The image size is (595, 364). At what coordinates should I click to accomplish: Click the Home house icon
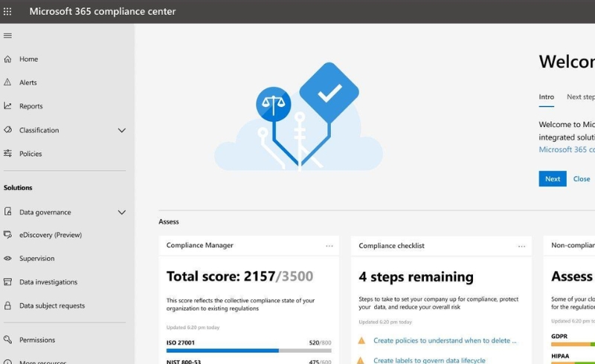(7, 59)
